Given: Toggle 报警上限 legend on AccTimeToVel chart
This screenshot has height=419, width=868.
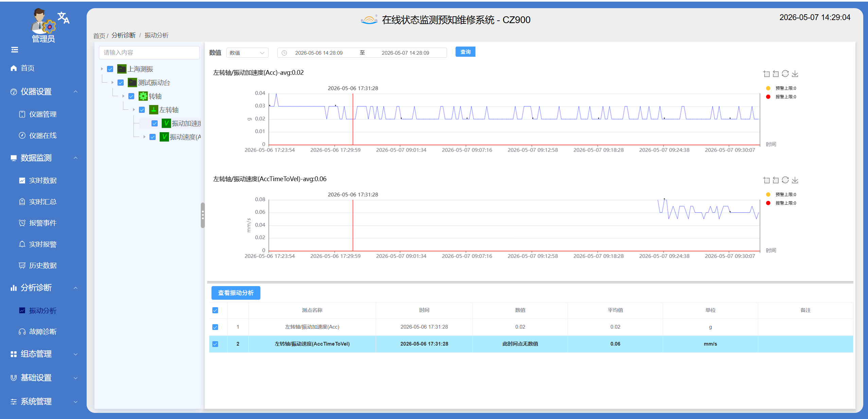Looking at the screenshot, I should pos(781,203).
